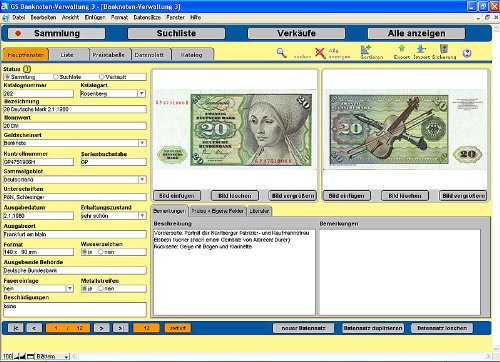Click the Suchliste top button
The width and height of the screenshot is (500, 362).
(x=176, y=33)
